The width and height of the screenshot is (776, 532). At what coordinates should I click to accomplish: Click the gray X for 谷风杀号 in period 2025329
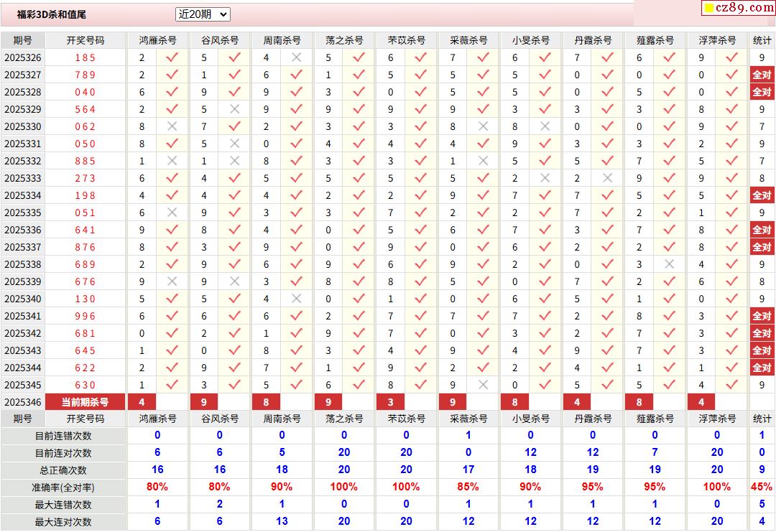(234, 109)
